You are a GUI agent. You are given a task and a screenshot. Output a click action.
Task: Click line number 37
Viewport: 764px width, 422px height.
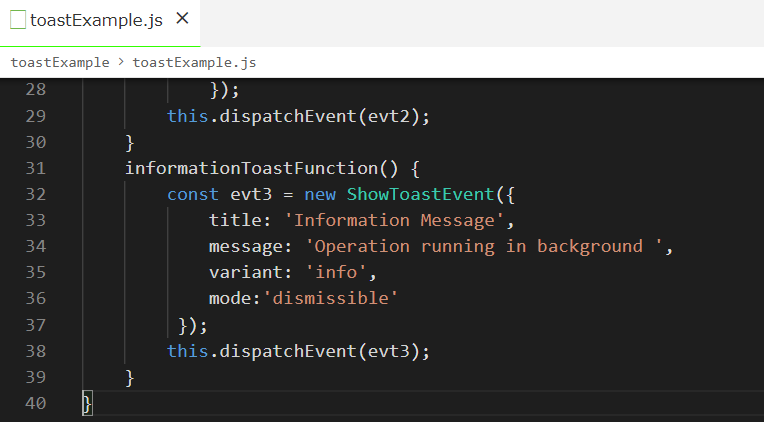(36, 325)
